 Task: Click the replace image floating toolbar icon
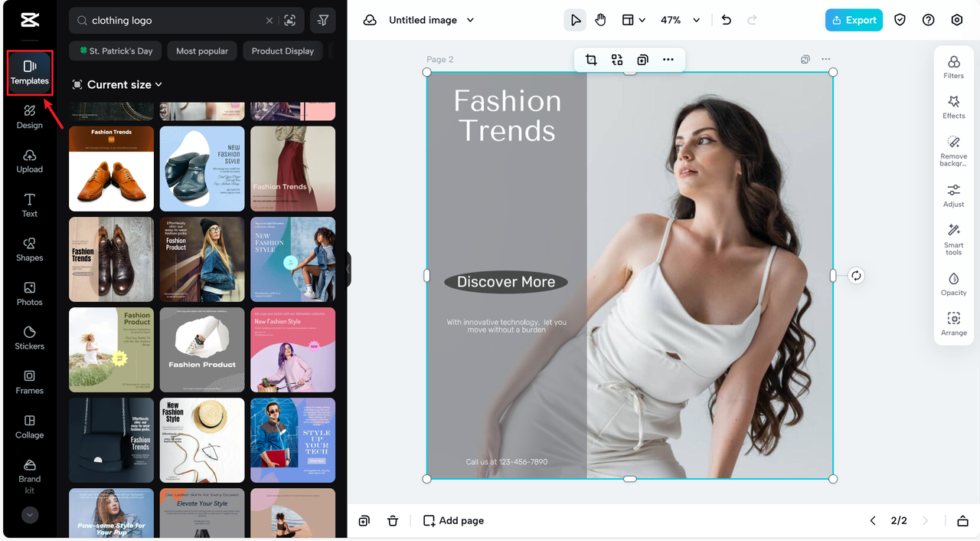pos(617,60)
